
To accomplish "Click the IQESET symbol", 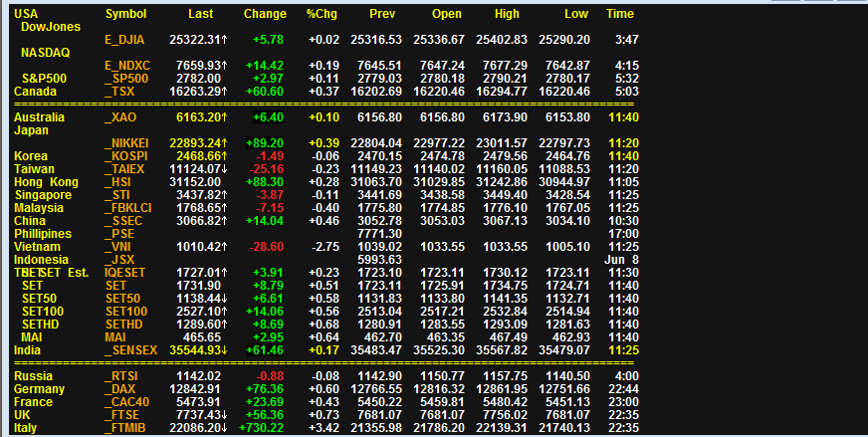I will pyautogui.click(x=125, y=273).
